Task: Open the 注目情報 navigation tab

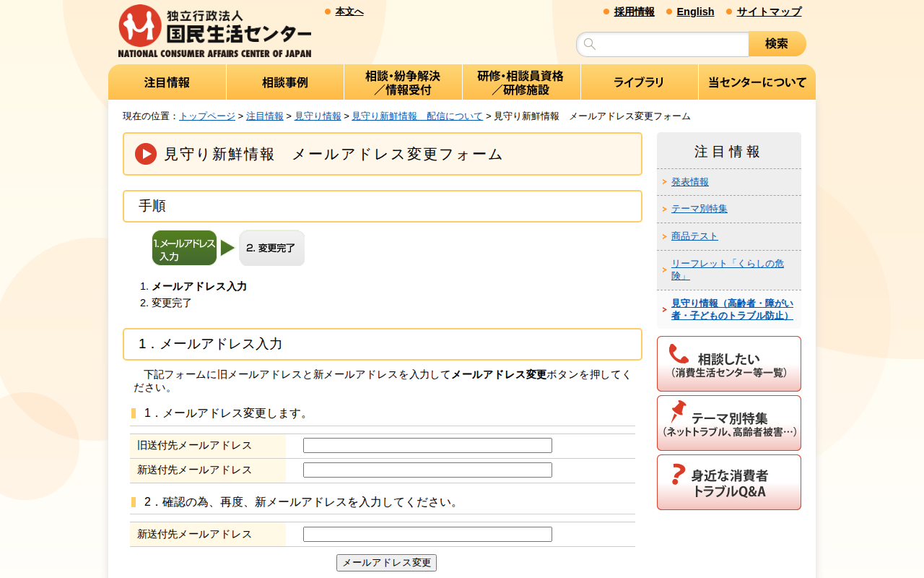Action: [167, 82]
